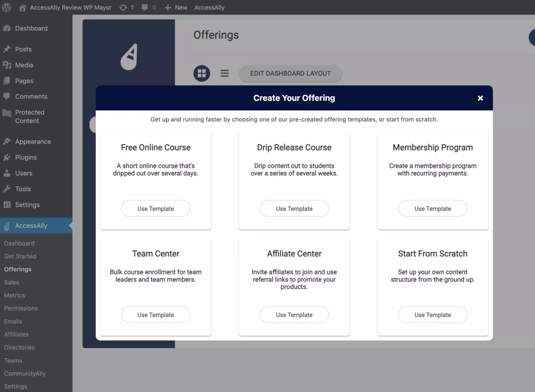
Task: Use the Drip Release Course template
Action: click(x=294, y=209)
